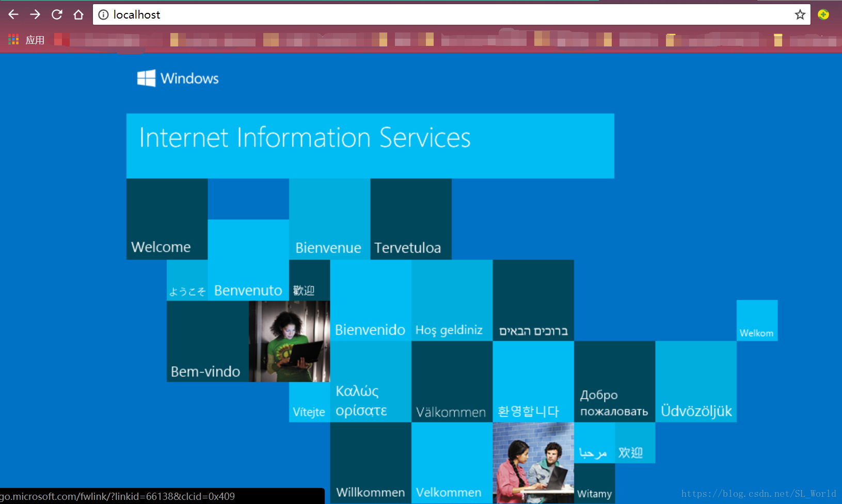Click the browser Forward arrow
Screen dimensions: 842x504
[x=35, y=14]
